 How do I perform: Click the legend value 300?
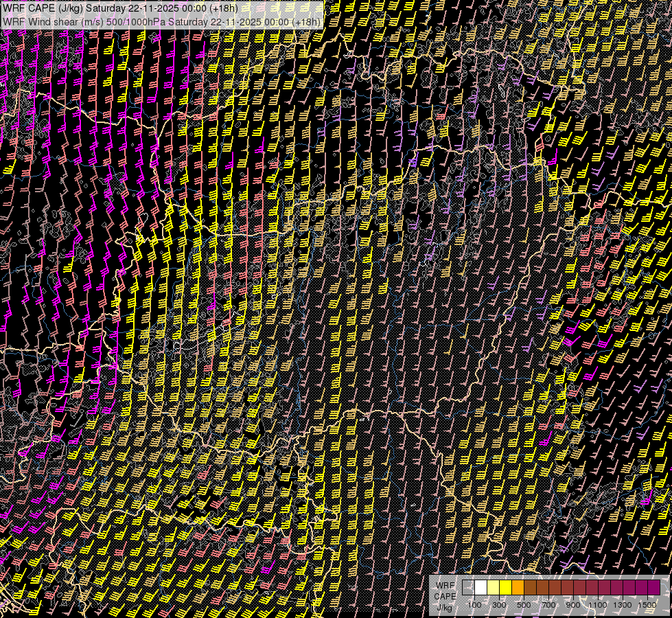(499, 605)
